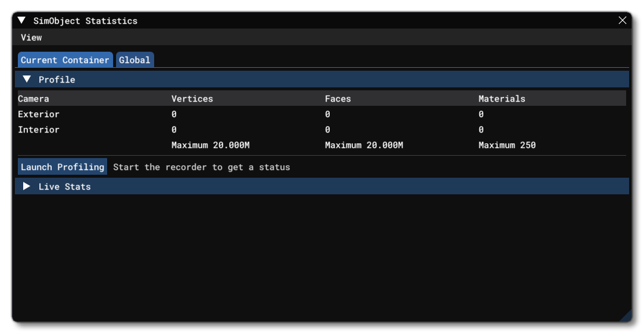Click the Maximum 250 materials limit
The height and width of the screenshot is (334, 644).
[507, 145]
